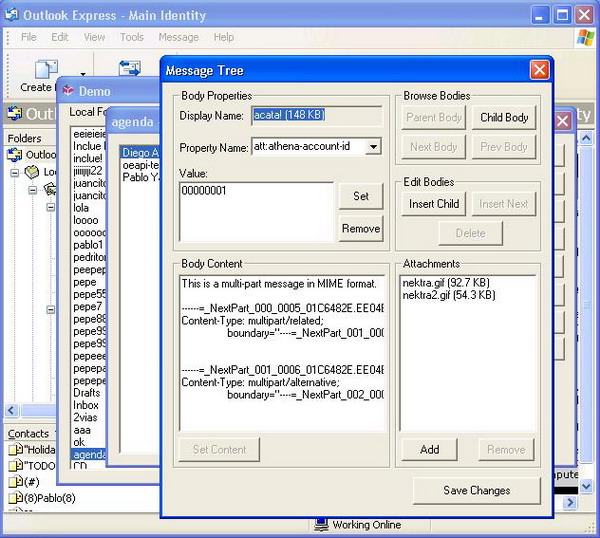600x538 pixels.
Task: Select "Pablo Y" in the agenda window list
Action: click(x=140, y=177)
